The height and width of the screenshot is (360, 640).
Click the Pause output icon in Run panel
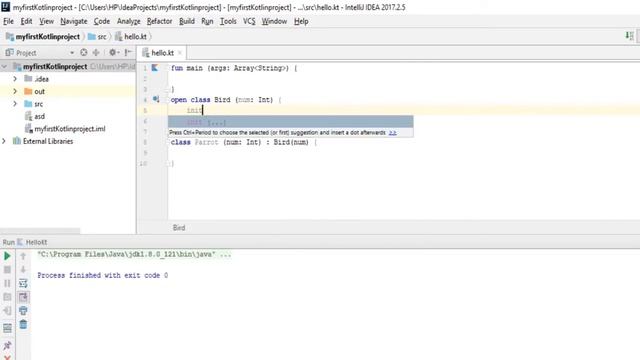click(x=7, y=283)
